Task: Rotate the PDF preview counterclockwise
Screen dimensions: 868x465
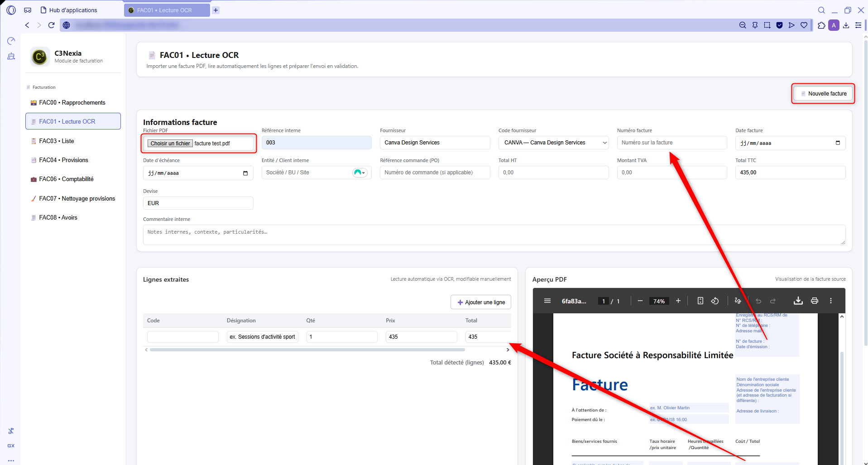Action: pos(715,301)
